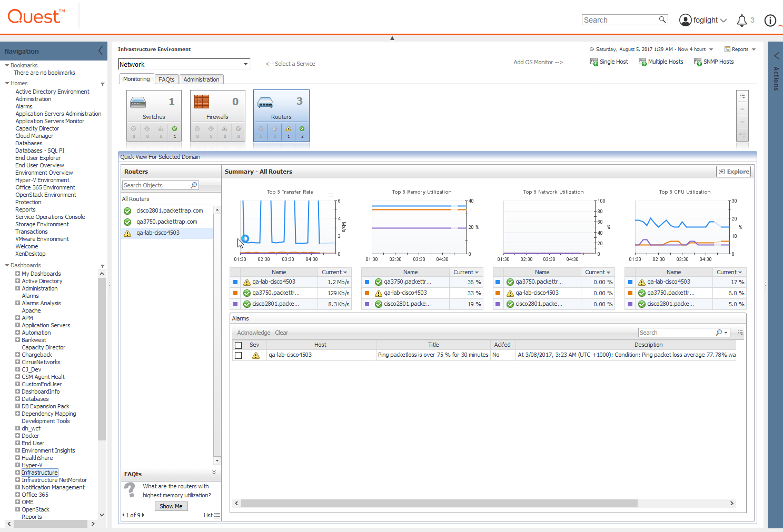Switch to the FAQts tab

166,79
